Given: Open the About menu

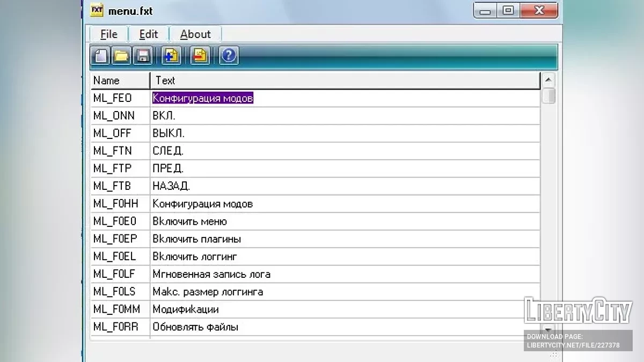Looking at the screenshot, I should [195, 34].
